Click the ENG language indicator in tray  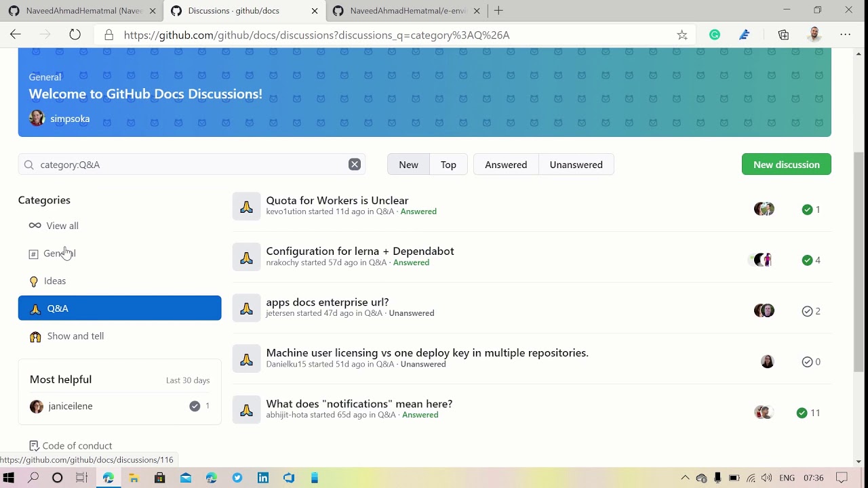787,478
